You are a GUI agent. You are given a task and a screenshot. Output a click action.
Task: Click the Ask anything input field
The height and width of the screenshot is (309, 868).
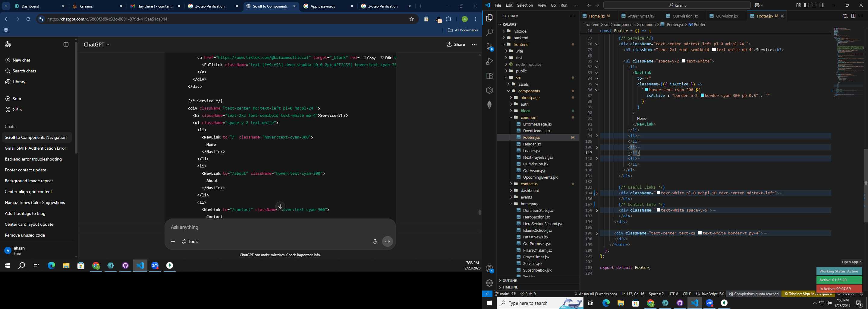[280, 227]
